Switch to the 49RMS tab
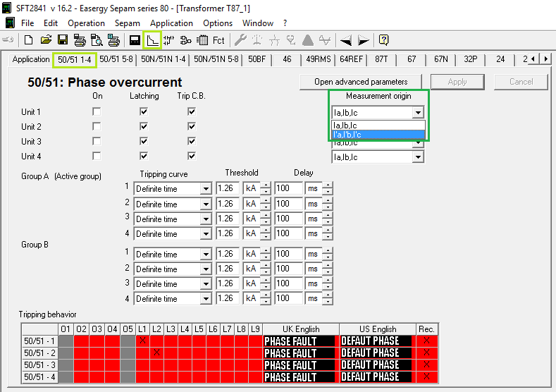Image resolution: width=556 pixels, height=392 pixels. pyautogui.click(x=318, y=59)
